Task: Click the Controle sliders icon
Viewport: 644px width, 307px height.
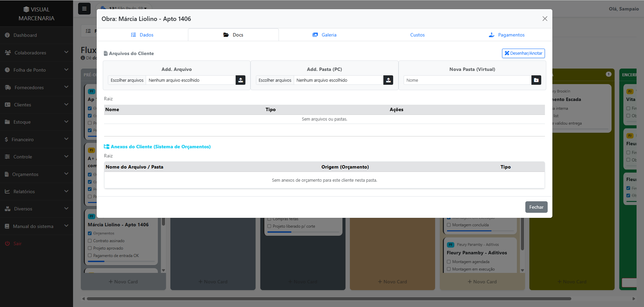Action: pos(7,157)
